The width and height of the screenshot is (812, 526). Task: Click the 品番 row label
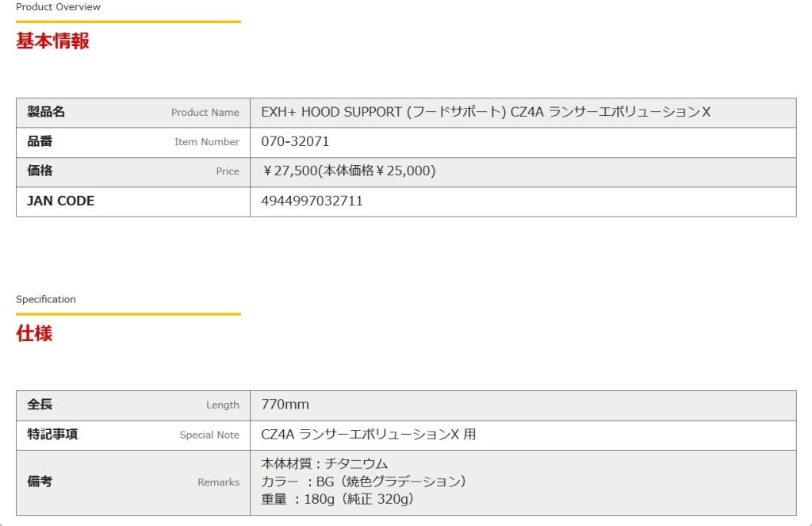coord(40,141)
